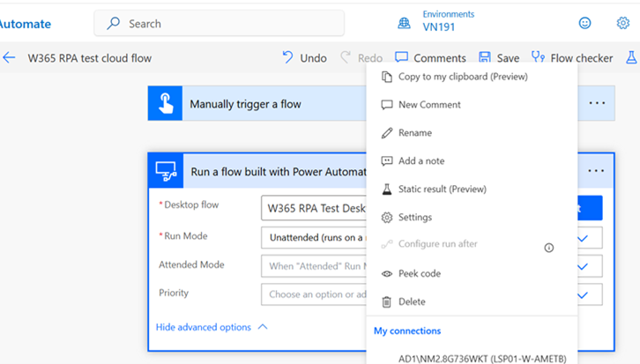Image resolution: width=640 pixels, height=364 pixels.
Task: Expand the Run Mode dropdown chevron
Action: tap(583, 238)
